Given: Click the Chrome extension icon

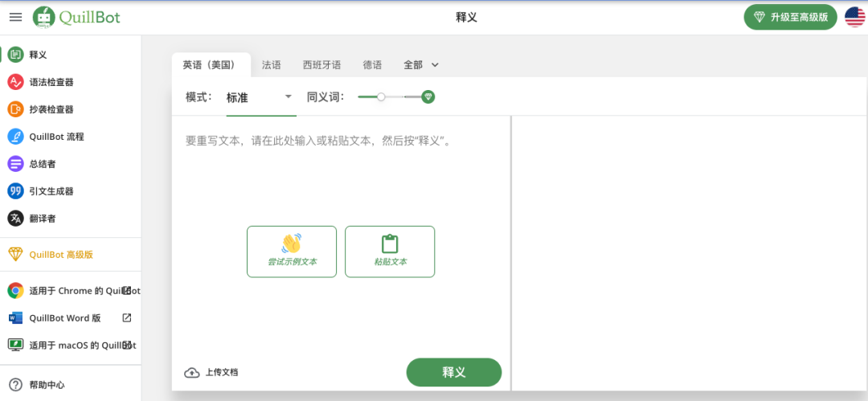Looking at the screenshot, I should [15, 291].
